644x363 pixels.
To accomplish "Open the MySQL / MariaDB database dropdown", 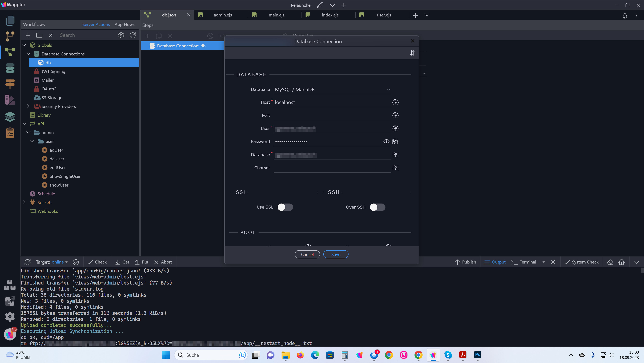I will (x=332, y=90).
